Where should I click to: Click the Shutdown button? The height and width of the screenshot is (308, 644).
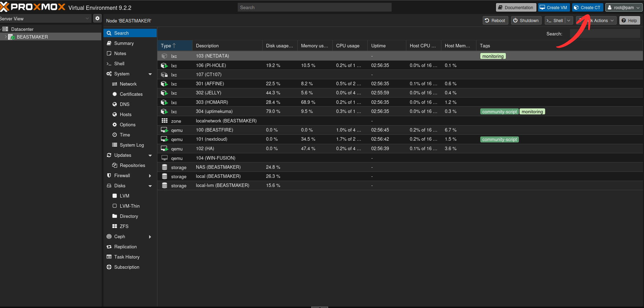[526, 21]
